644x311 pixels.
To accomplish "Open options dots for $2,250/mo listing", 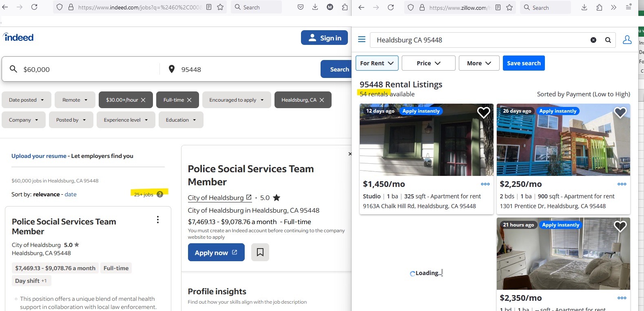I will (x=622, y=184).
